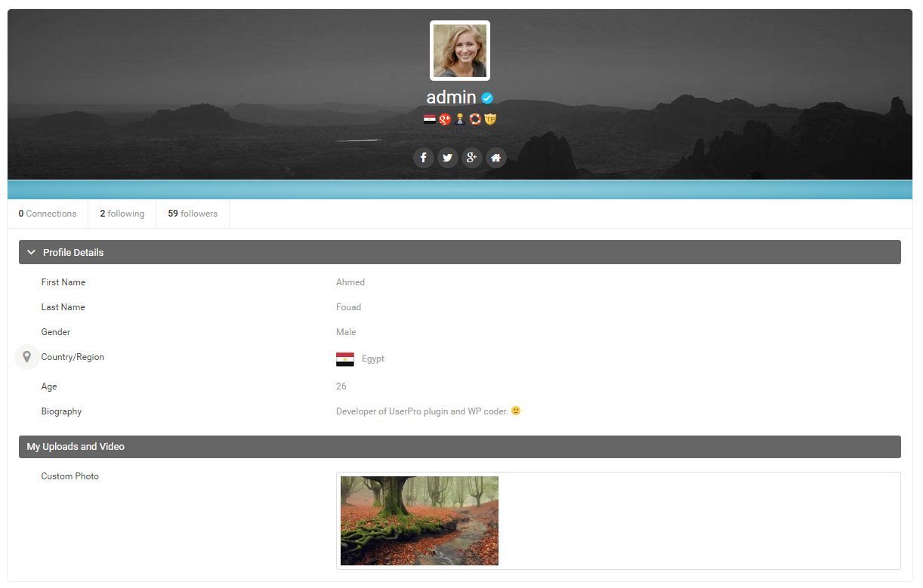
Task: Click the Egypt flag badge under admin
Action: click(429, 119)
